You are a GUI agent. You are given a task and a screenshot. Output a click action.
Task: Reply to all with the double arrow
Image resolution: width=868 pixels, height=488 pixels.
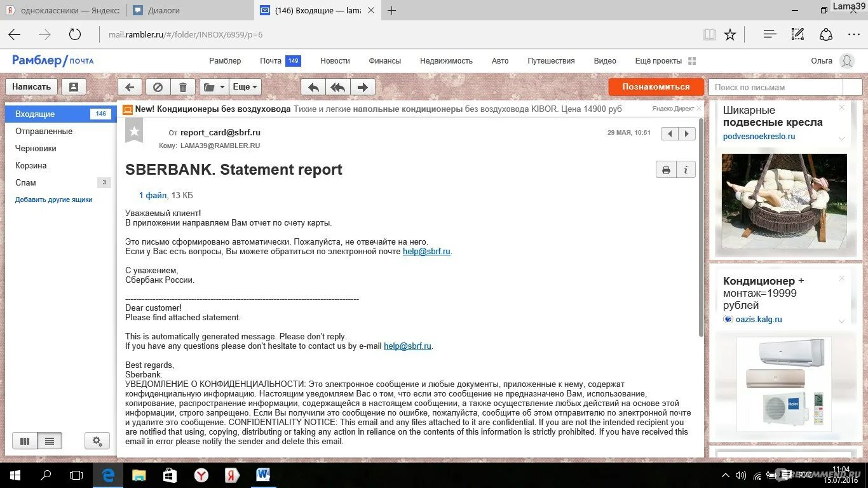pos(338,87)
